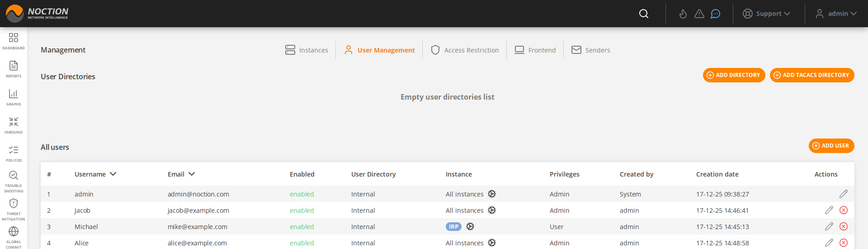This screenshot has height=249, width=868.
Task: Click gear icon next to Michael's IRP instance
Action: [470, 226]
